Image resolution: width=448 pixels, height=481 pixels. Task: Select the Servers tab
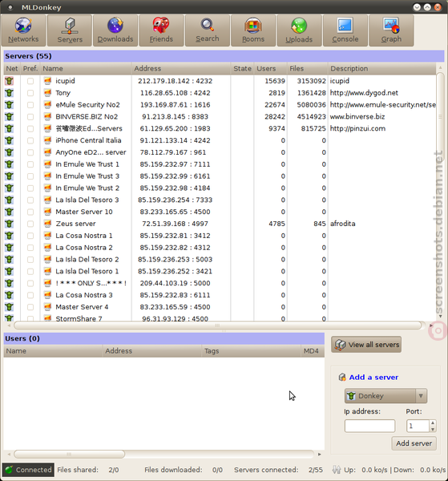point(70,30)
